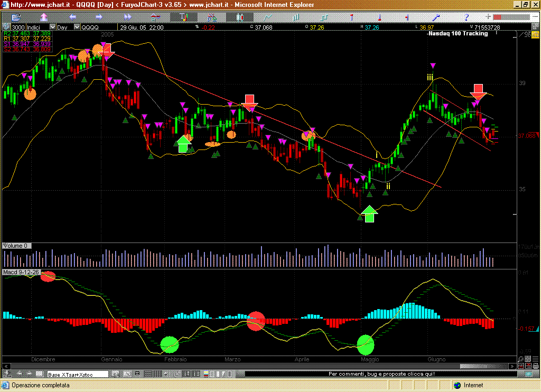Screen dimensions: 541x392
Task: Toggle the line chart style button
Action: [x=267, y=17]
